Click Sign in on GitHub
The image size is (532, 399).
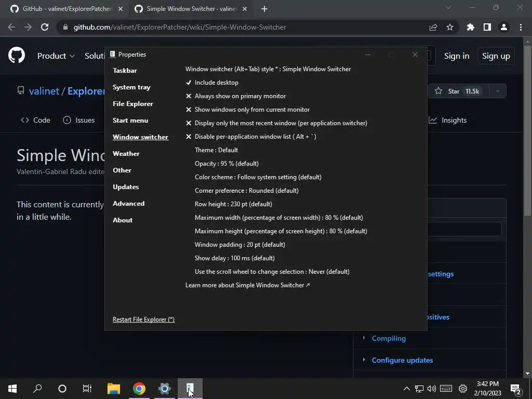click(x=457, y=56)
